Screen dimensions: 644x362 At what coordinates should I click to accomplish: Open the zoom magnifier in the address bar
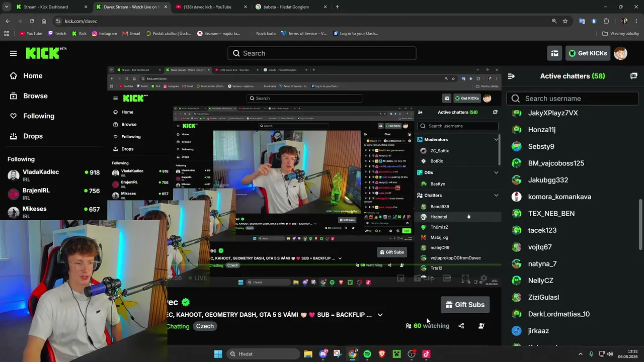[x=554, y=21]
